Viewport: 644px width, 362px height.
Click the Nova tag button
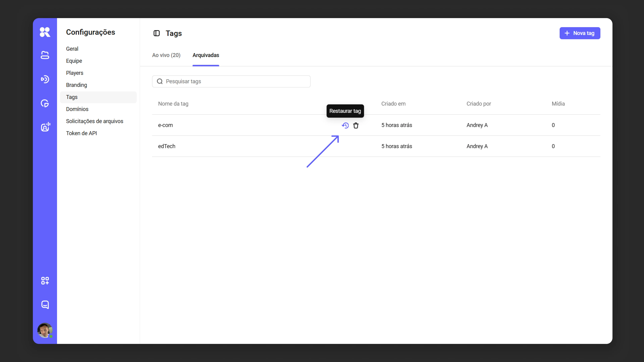coord(580,33)
